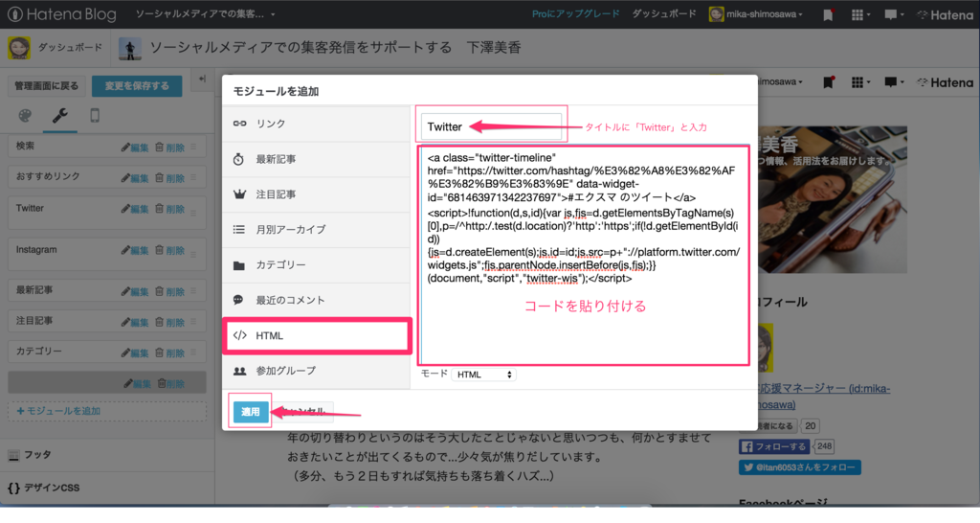Click the Hatena Blog logo
980x523 pixels.
click(62, 13)
